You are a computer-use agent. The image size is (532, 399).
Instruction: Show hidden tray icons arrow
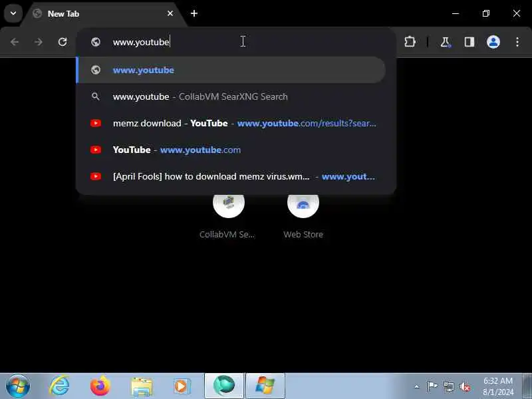click(x=417, y=386)
